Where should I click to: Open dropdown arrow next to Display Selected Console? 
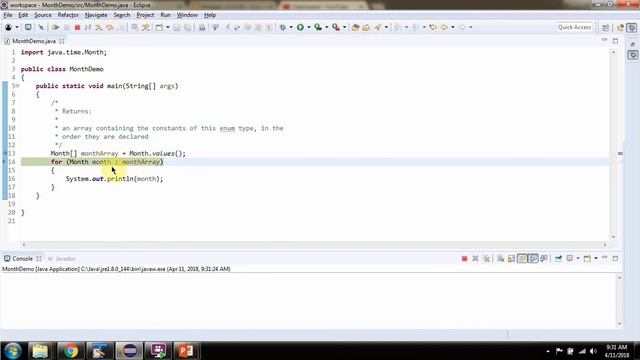[x=578, y=258]
